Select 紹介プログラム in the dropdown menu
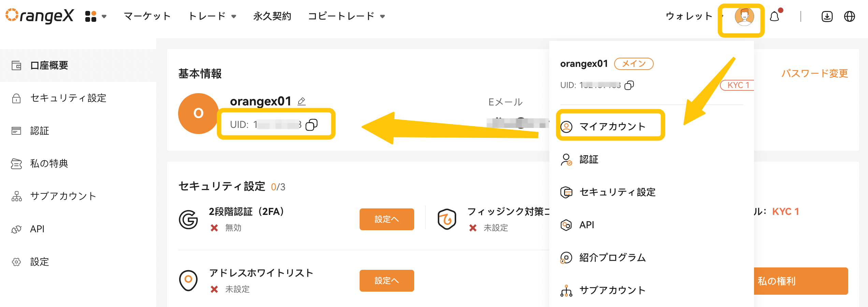868x307 pixels. (x=603, y=258)
